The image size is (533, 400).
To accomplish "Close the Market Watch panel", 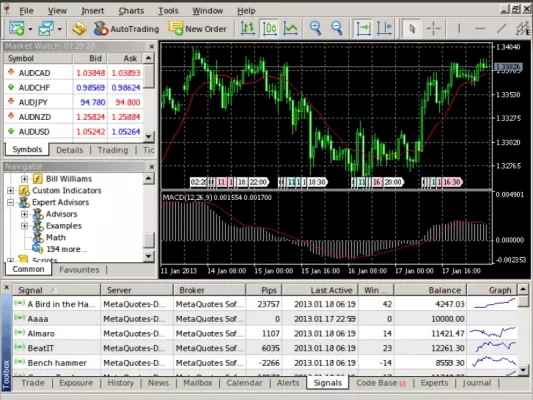I will pyautogui.click(x=152, y=46).
